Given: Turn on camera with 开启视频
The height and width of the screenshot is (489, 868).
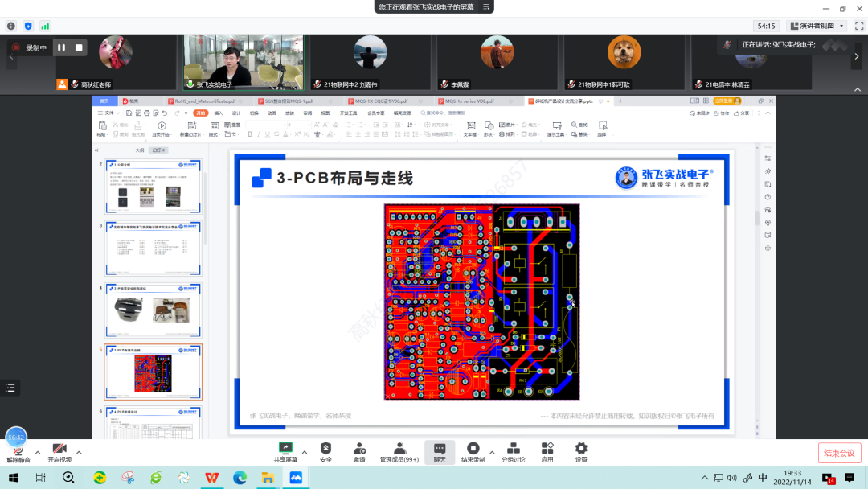Looking at the screenshot, I should pos(59,450).
